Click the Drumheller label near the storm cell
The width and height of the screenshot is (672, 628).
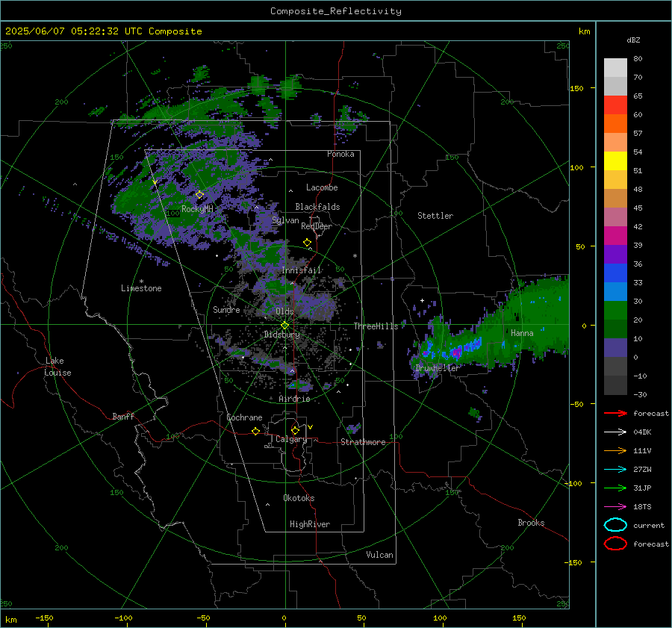(438, 368)
